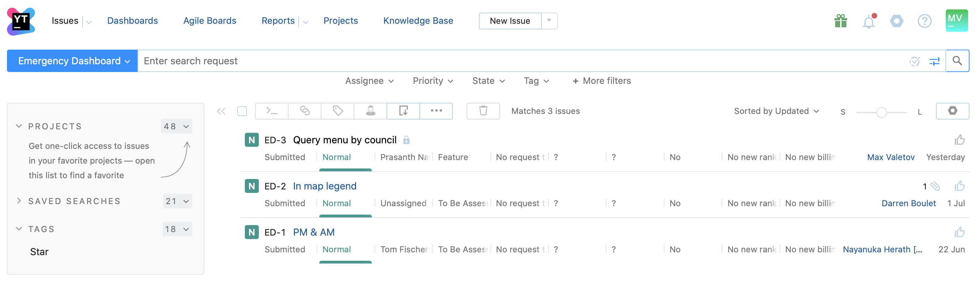Click the YouTrack logo icon
The width and height of the screenshot is (980, 281).
21,21
